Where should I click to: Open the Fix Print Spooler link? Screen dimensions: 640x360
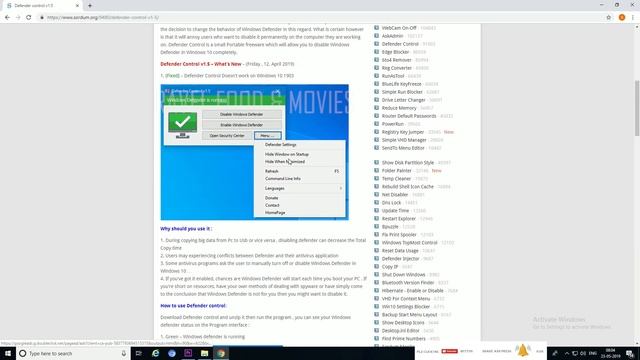(x=399, y=235)
